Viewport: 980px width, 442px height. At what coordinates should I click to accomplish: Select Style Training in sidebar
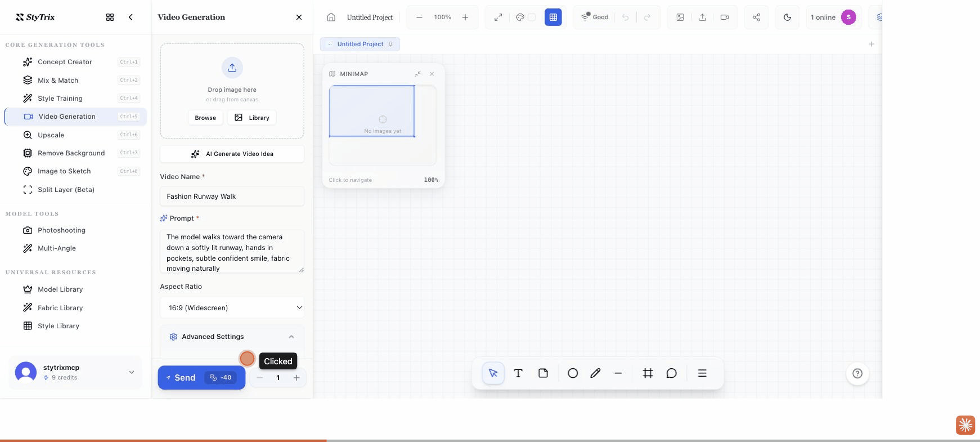[x=75, y=99]
